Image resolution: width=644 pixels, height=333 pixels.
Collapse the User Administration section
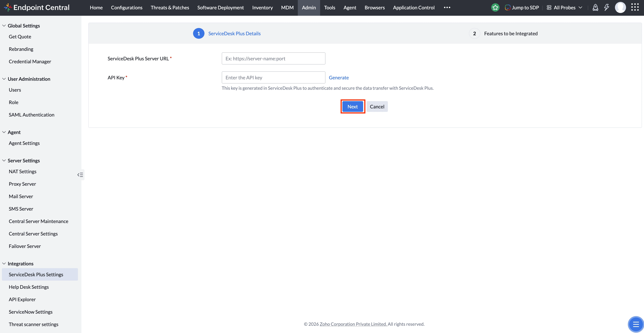(4, 79)
